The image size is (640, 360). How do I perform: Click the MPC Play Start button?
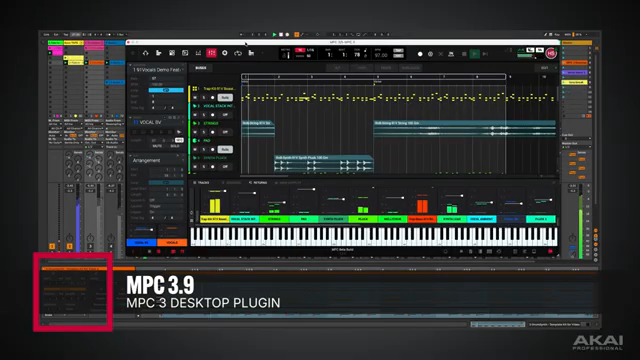tap(485, 54)
